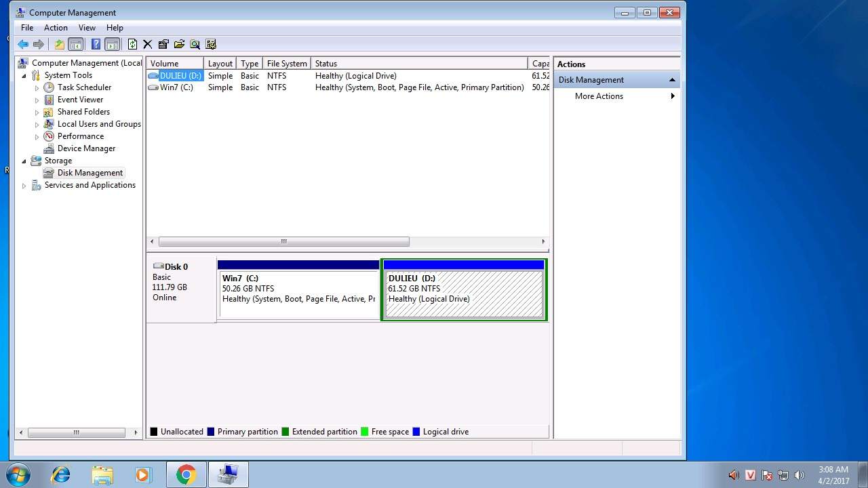Click the Primary partition legend swatch
Image resolution: width=868 pixels, height=488 pixels.
(211, 432)
